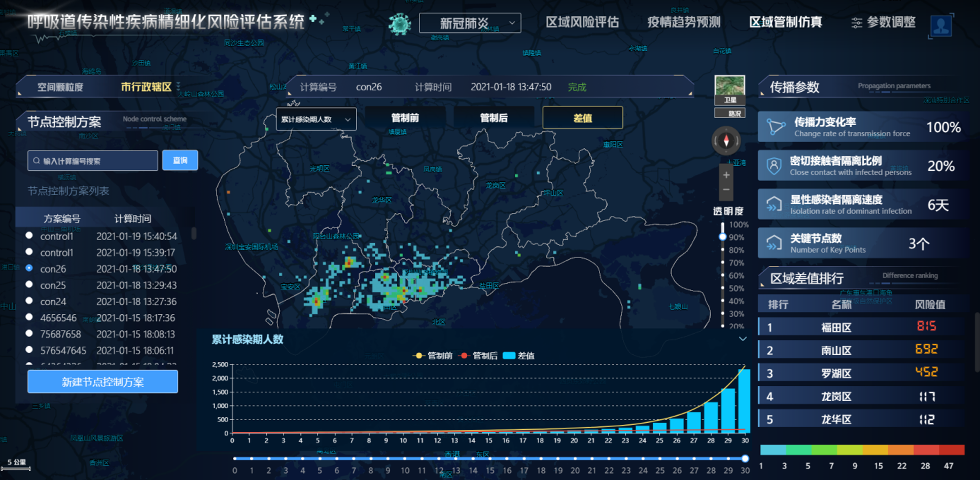This screenshot has height=480, width=980.
Task: Select the con25 scheme radio button
Action: tap(29, 284)
